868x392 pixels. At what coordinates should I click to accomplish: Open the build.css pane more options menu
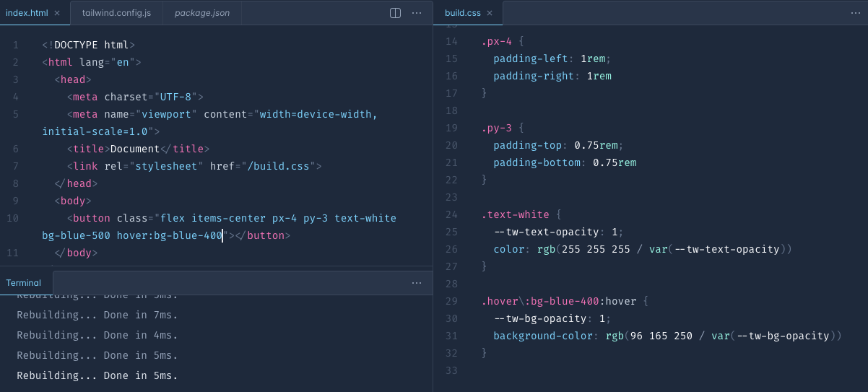(x=856, y=13)
